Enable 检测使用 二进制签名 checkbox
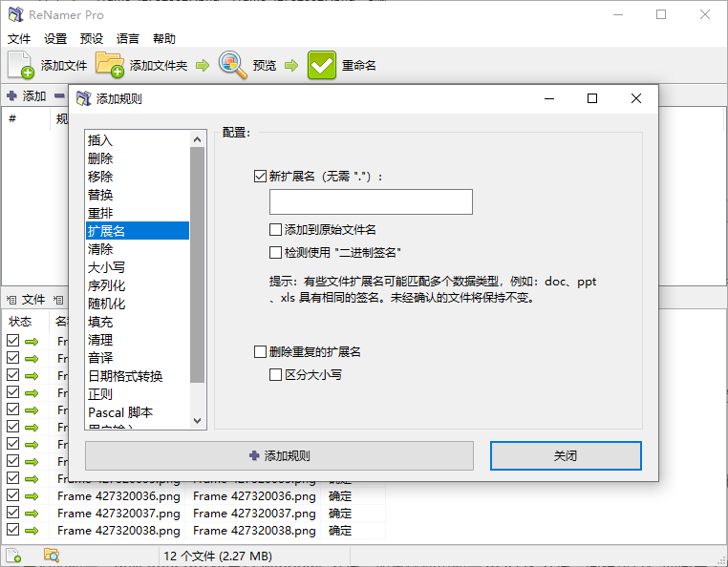This screenshot has height=567, width=728. [275, 252]
